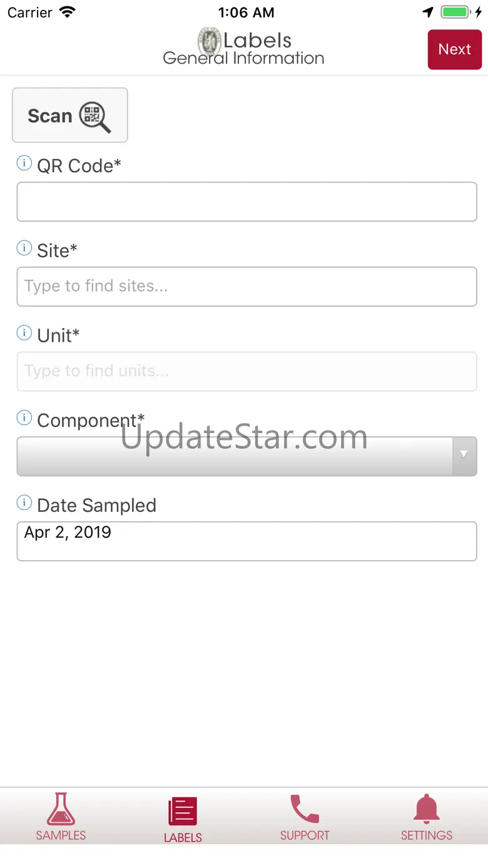This screenshot has width=488, height=868.
Task: Click the flask icon for Samples
Action: [x=61, y=809]
